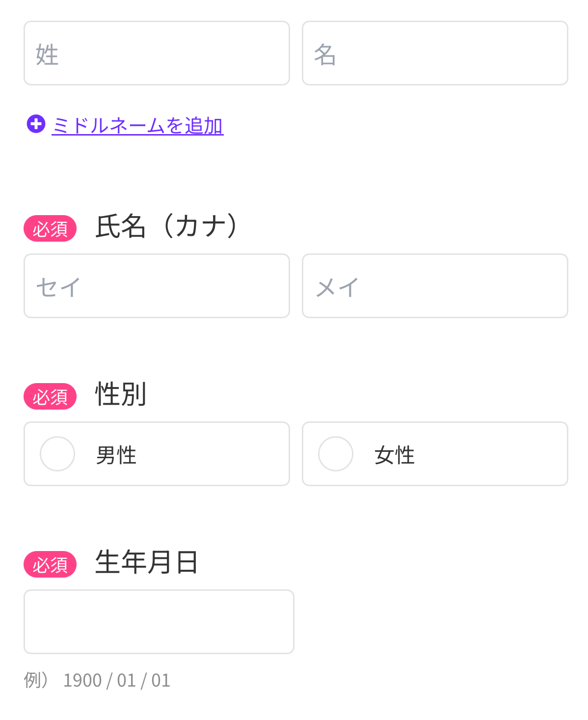588x720 pixels.
Task: Click the 1900 / 01 / 01 example hint
Action: click(x=117, y=680)
